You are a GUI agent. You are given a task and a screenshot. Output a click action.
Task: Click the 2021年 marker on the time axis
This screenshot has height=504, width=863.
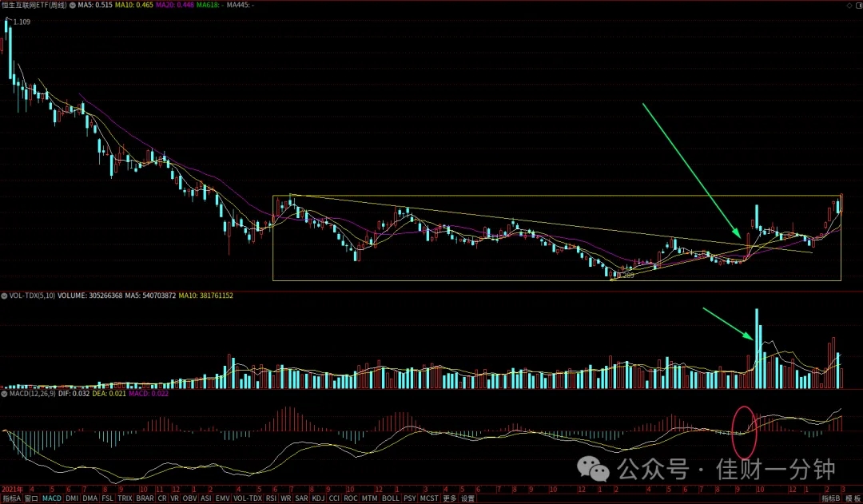tap(12, 489)
